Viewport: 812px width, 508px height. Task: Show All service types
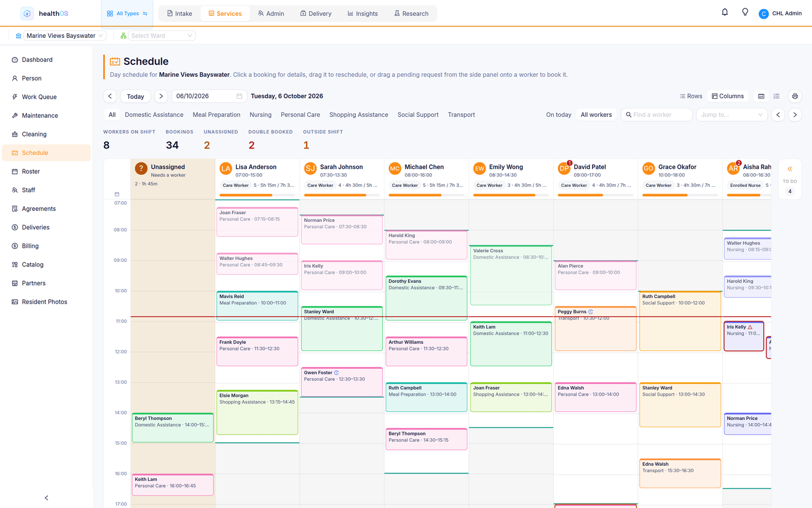click(112, 115)
